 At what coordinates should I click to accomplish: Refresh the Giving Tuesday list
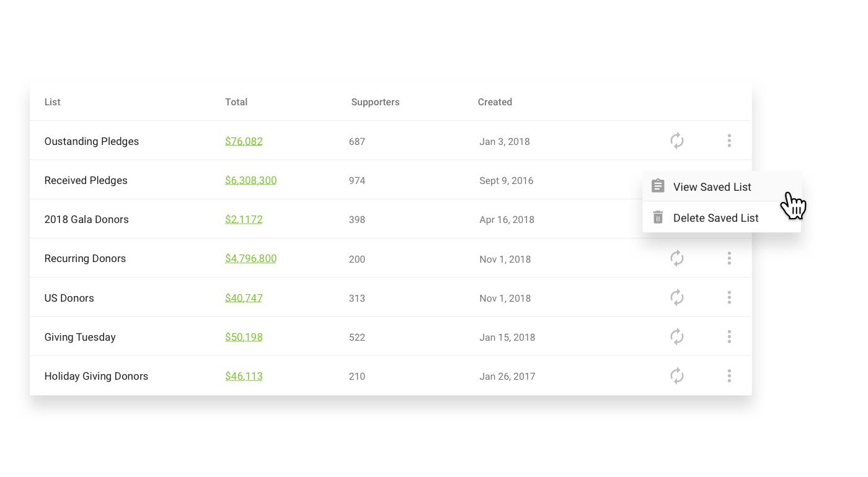coord(677,336)
